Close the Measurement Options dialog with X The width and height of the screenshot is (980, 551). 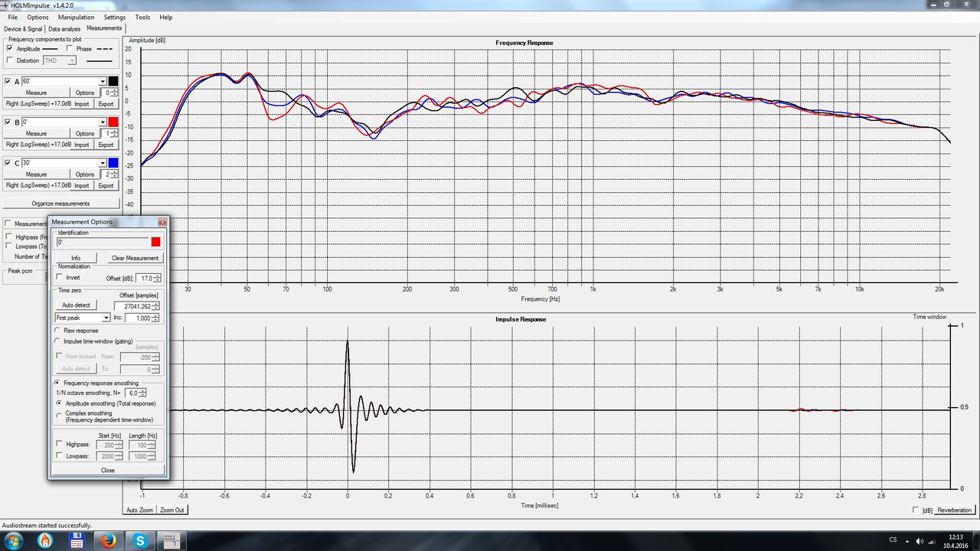coord(162,222)
